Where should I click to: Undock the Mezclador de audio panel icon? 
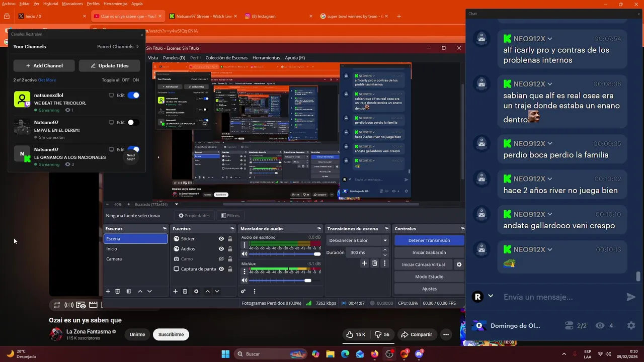point(319,229)
